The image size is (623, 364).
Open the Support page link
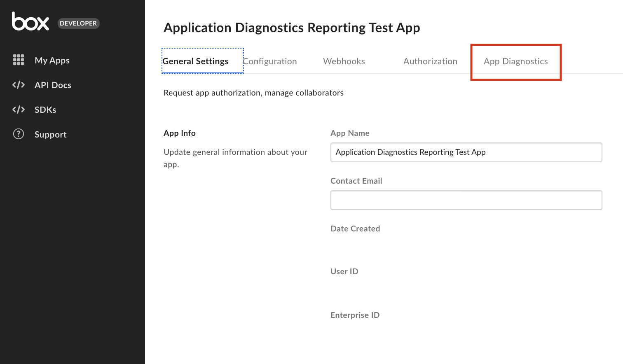[x=50, y=135]
